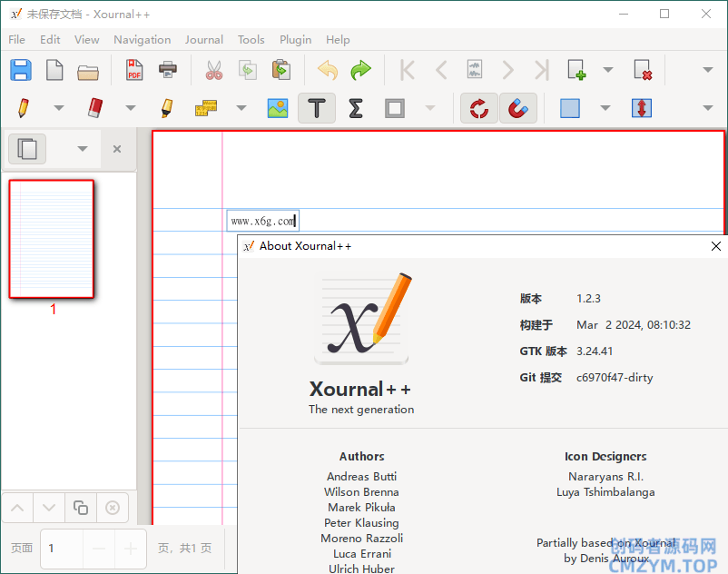The height and width of the screenshot is (574, 728).
Task: Click the green Redo arrow
Action: click(361, 70)
